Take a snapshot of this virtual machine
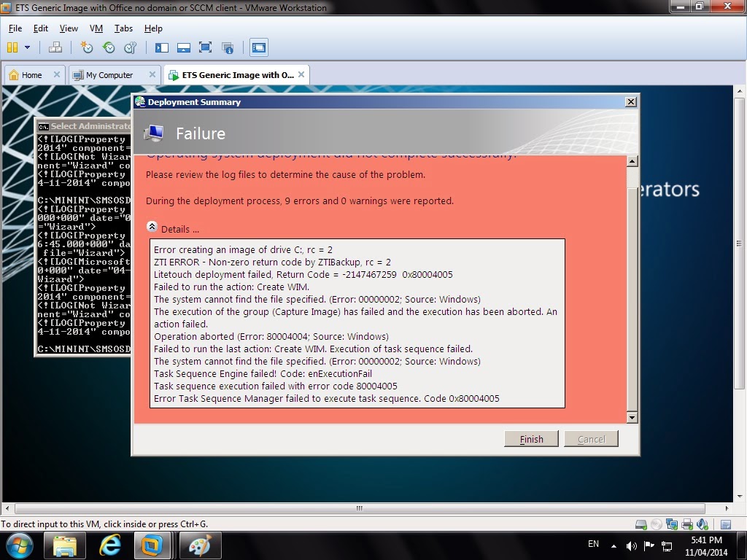The width and height of the screenshot is (747, 560). pos(87,47)
